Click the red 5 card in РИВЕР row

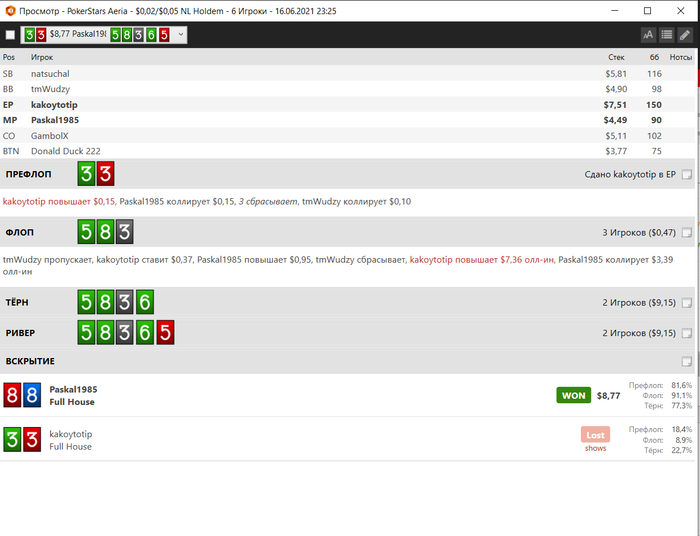click(165, 332)
